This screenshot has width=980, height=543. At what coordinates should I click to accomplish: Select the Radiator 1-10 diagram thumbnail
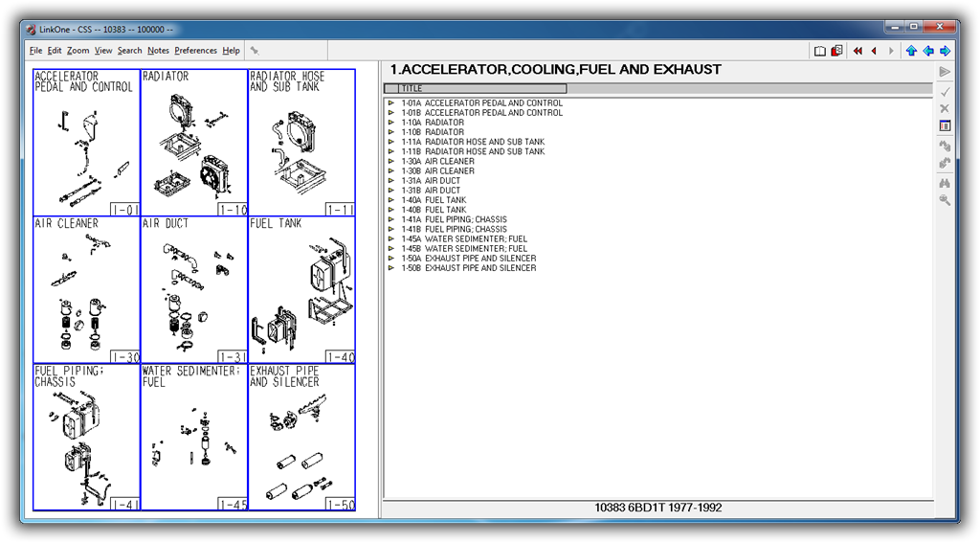point(193,143)
